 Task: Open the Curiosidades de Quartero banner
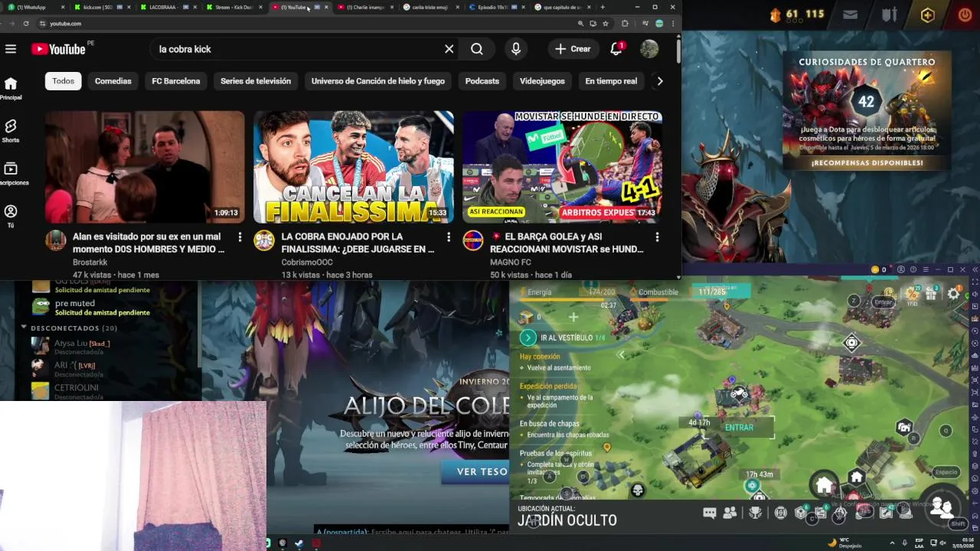[867, 112]
